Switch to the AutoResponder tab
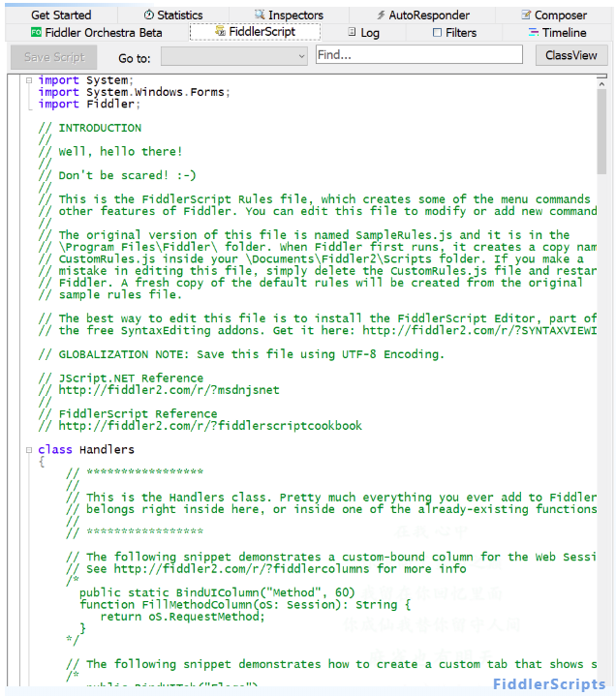The width and height of the screenshot is (616, 696). (422, 15)
